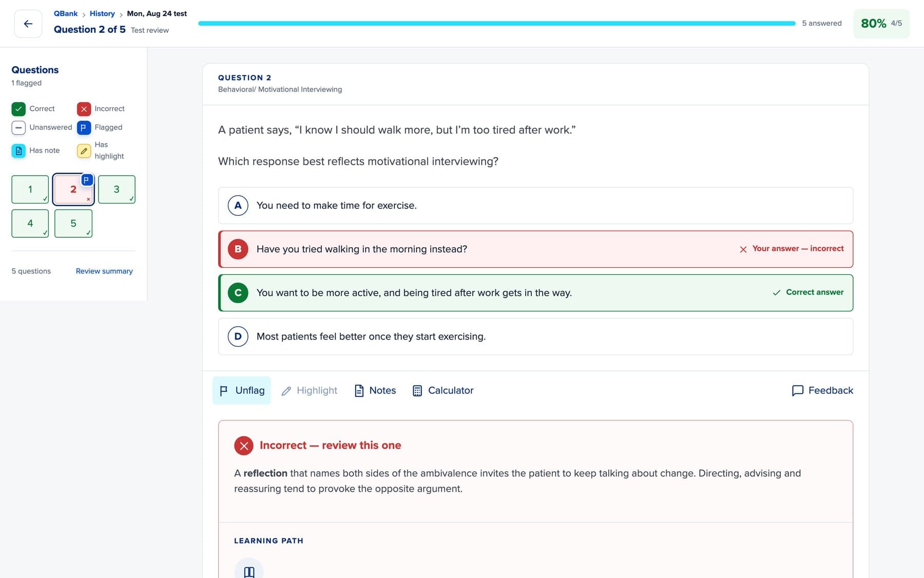The width and height of the screenshot is (924, 578).
Task: Select flagged question 2 tile
Action: pos(73,189)
